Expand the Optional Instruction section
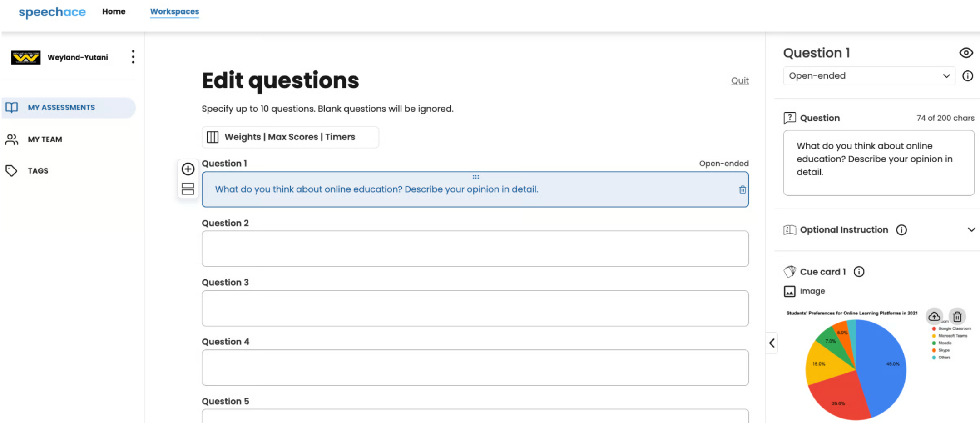Screen dimensions: 980x428 [971, 230]
